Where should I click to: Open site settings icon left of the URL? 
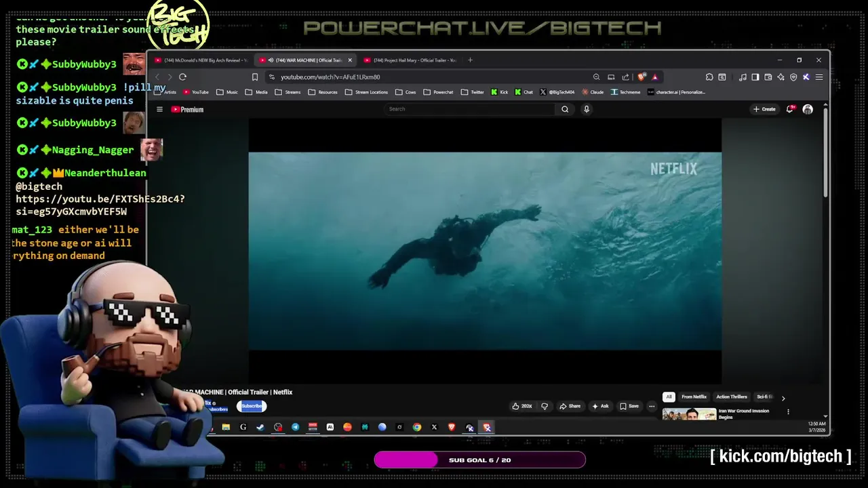pyautogui.click(x=272, y=77)
